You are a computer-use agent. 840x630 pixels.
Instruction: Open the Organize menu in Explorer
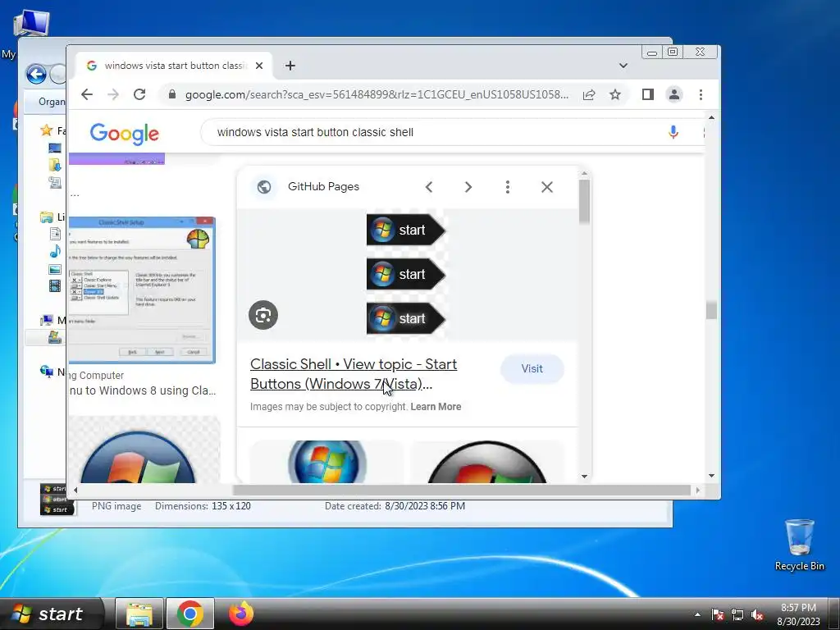pos(52,102)
